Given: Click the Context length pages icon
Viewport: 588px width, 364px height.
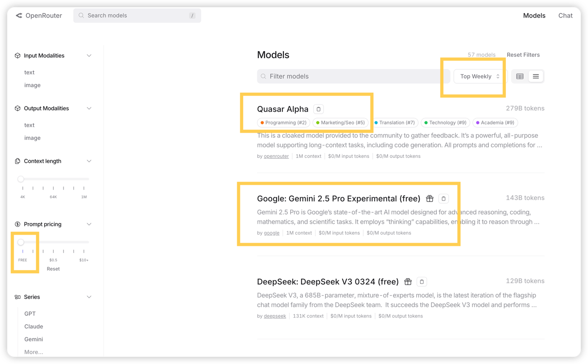Looking at the screenshot, I should coord(18,161).
